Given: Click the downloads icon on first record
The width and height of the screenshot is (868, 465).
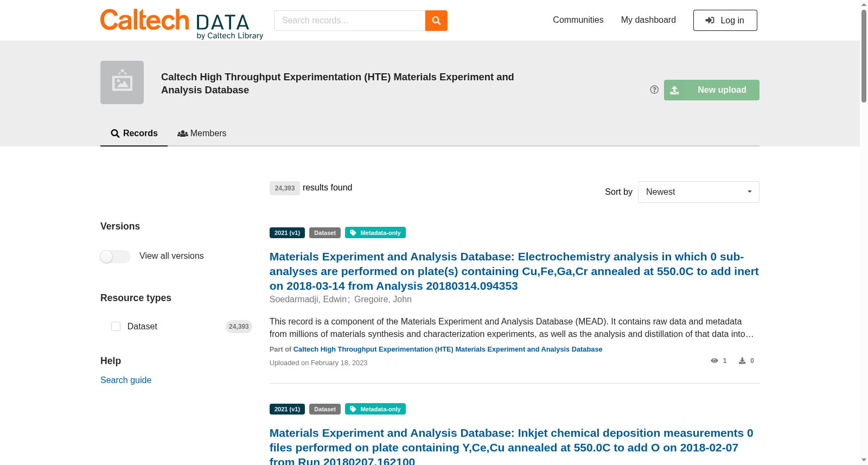Looking at the screenshot, I should (x=742, y=361).
